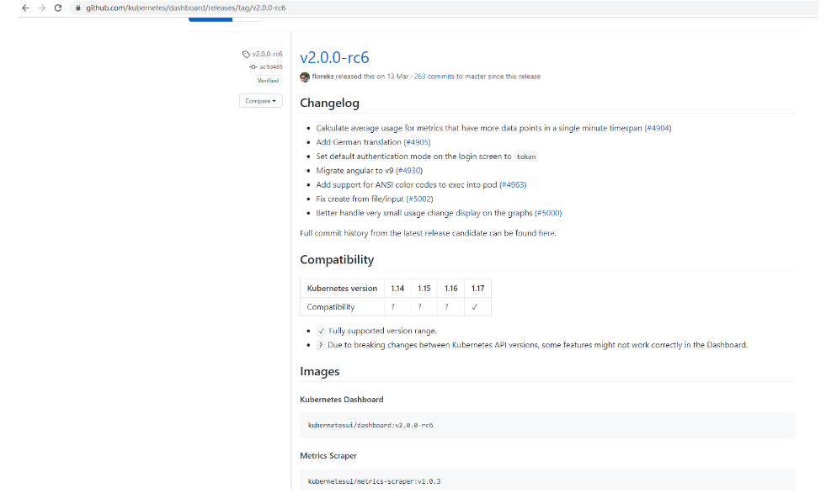The image size is (826, 504).
Task: Open floreks user profile link
Action: (x=322, y=77)
